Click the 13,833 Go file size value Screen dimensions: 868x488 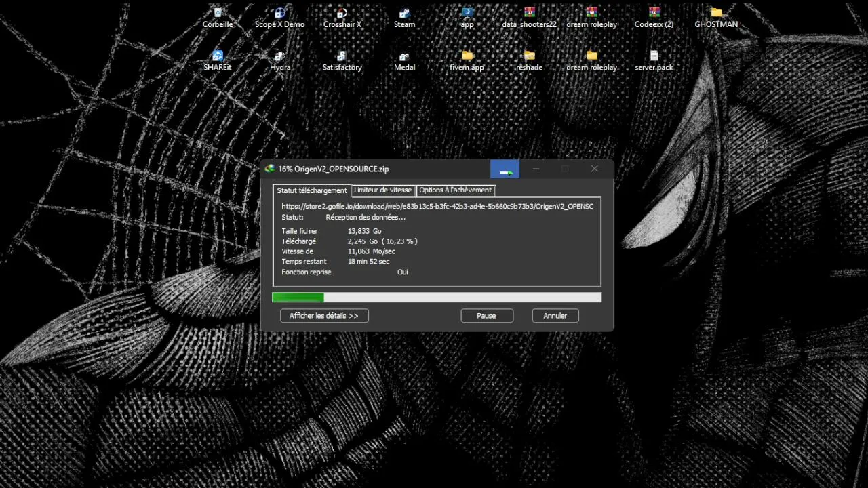coord(364,231)
